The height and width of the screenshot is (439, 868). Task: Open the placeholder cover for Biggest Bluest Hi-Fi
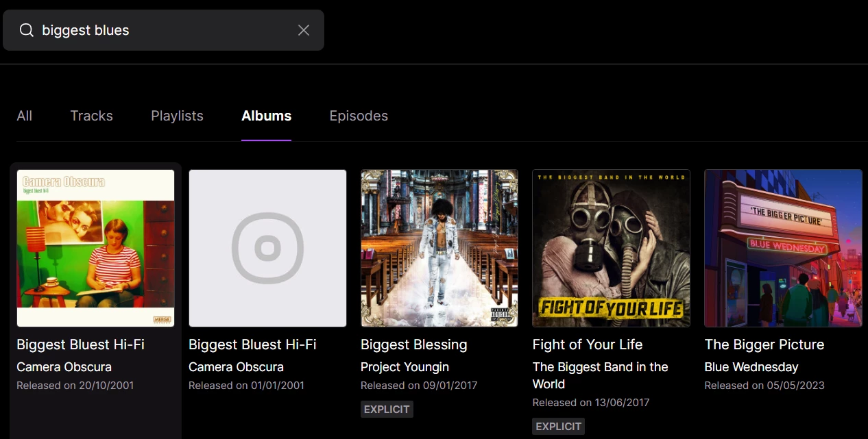click(267, 248)
